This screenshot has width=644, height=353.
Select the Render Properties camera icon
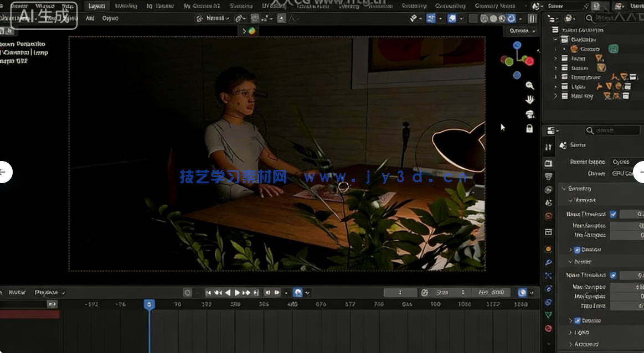click(x=548, y=163)
